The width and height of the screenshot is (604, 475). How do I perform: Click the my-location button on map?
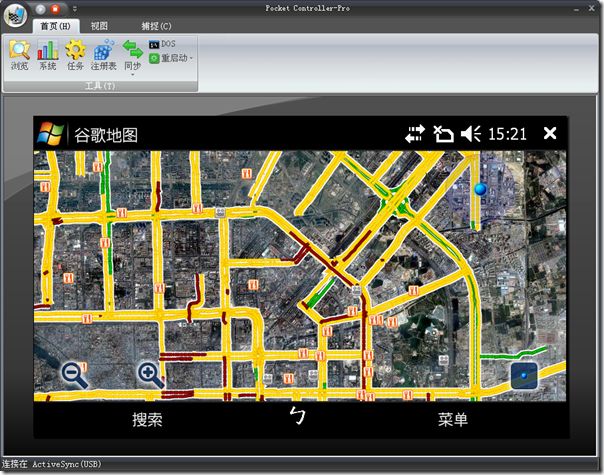click(524, 376)
